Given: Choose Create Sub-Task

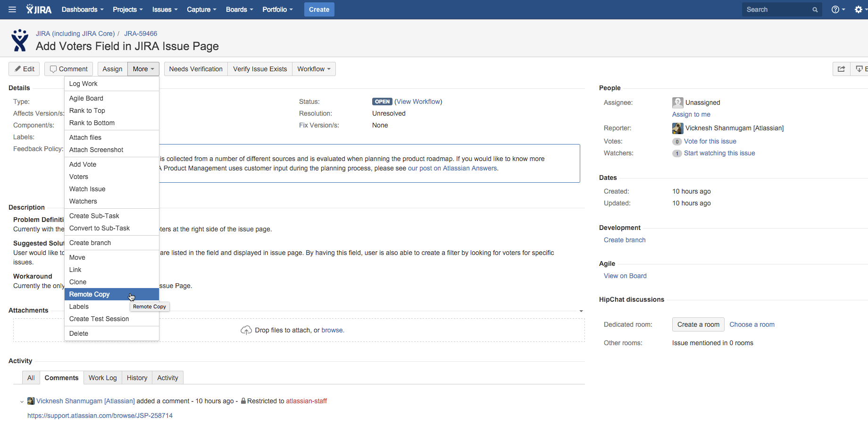Looking at the screenshot, I should click(x=112, y=216).
